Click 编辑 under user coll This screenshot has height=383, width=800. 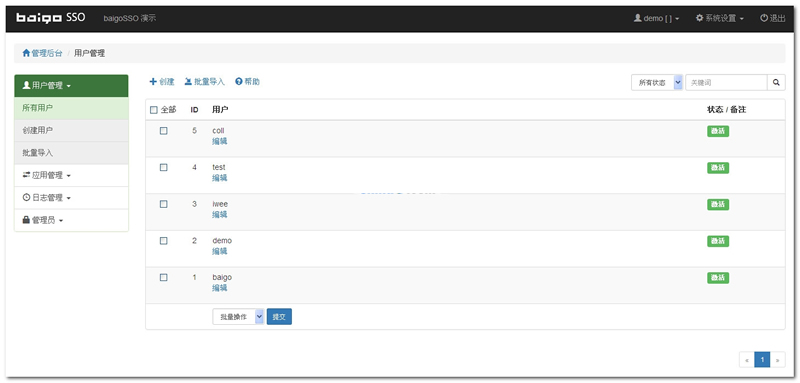(x=219, y=141)
